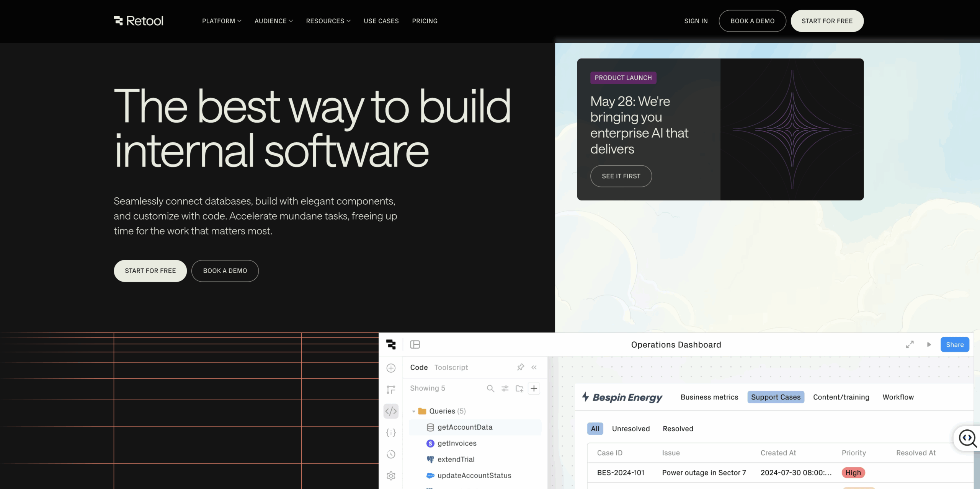980x489 pixels.
Task: Click Sign In link
Action: tap(696, 21)
